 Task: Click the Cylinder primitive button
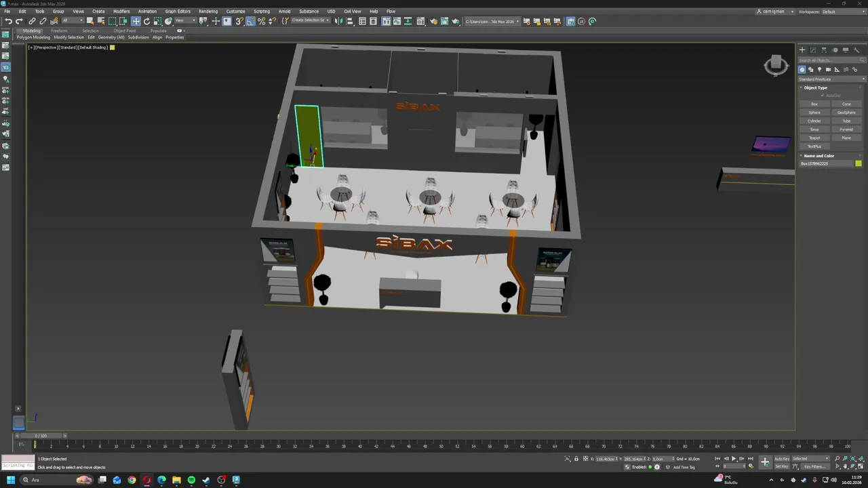click(814, 121)
